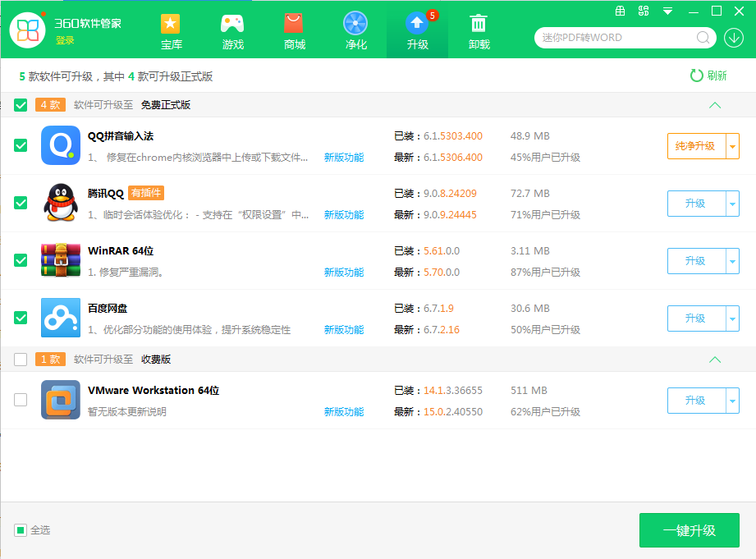Click the QQ拼音输入法 title text

tap(121, 136)
